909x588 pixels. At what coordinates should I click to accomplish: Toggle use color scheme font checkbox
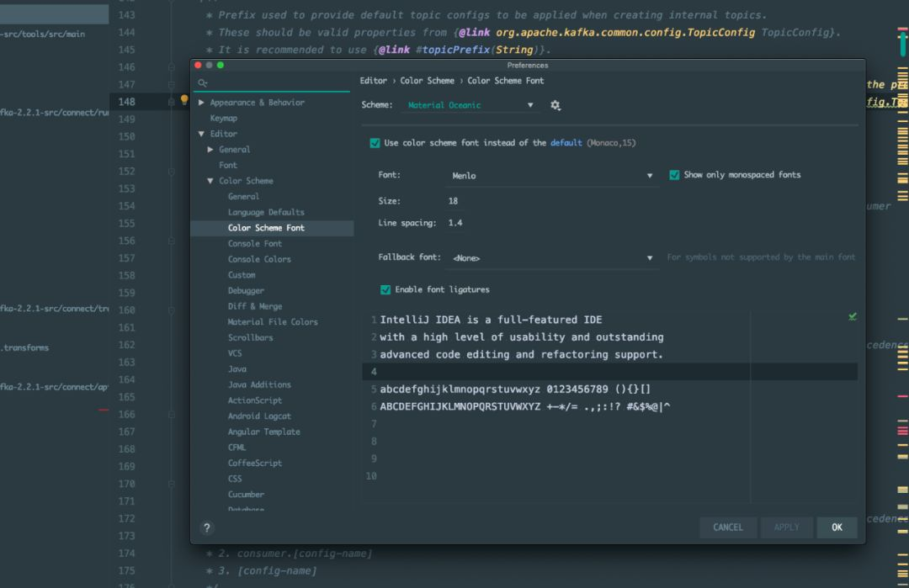coord(375,143)
